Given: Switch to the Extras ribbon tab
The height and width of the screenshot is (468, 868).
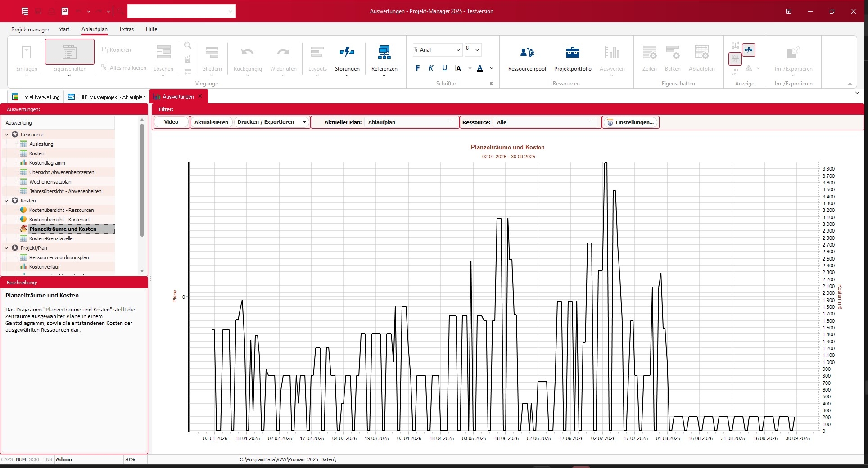Looking at the screenshot, I should click(x=127, y=29).
